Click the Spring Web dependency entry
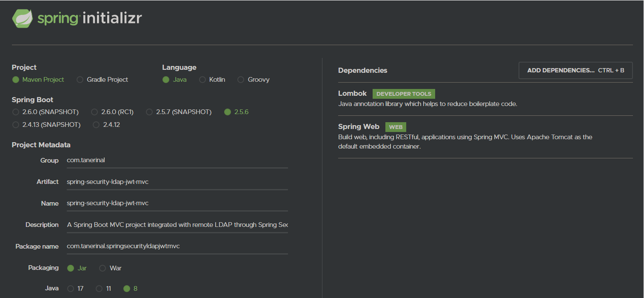This screenshot has height=298, width=644. (x=359, y=126)
